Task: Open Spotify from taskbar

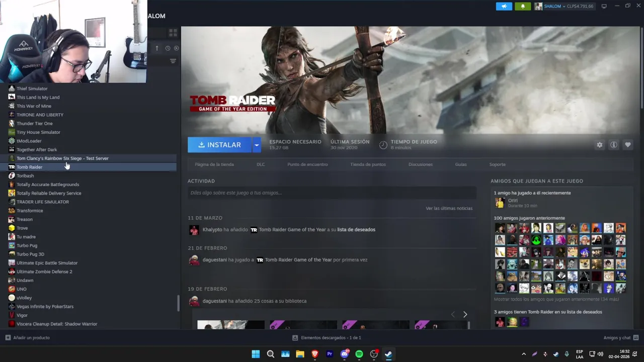Action: [x=359, y=354]
